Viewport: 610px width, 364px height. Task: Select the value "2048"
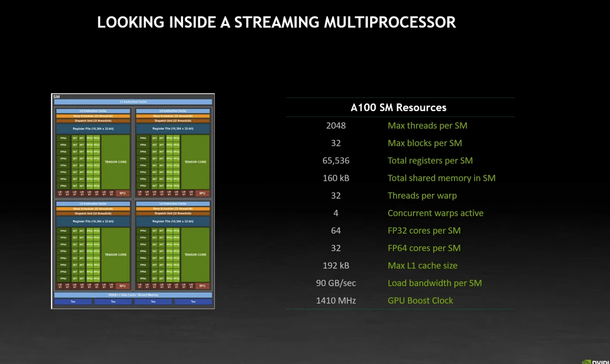click(336, 126)
